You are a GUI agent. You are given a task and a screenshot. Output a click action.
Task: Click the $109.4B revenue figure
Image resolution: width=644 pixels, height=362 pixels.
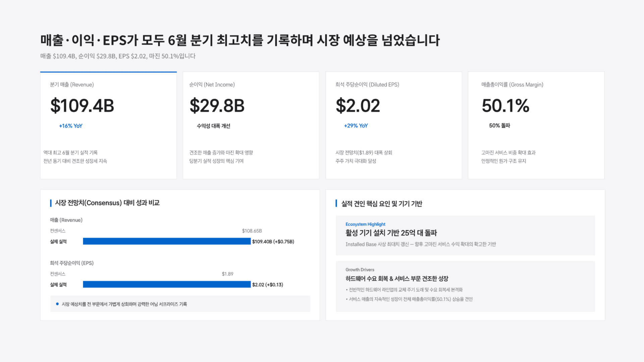click(x=82, y=106)
